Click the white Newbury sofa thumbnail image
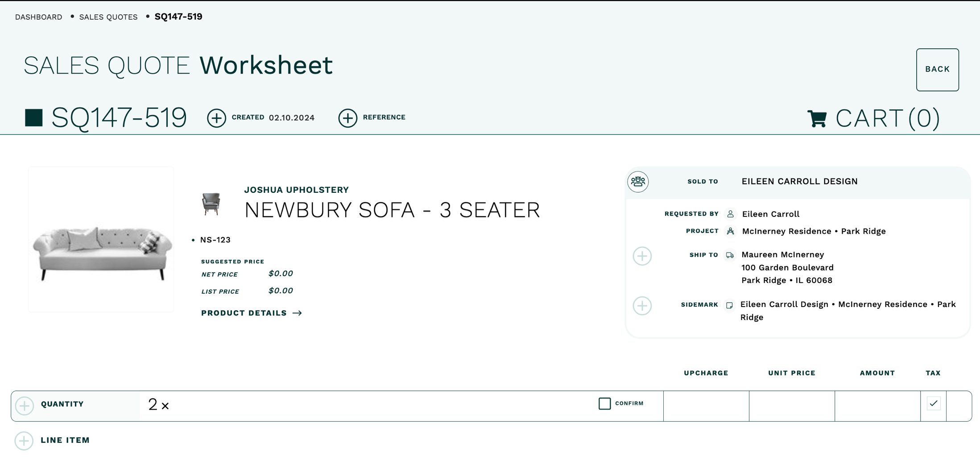 click(100, 240)
